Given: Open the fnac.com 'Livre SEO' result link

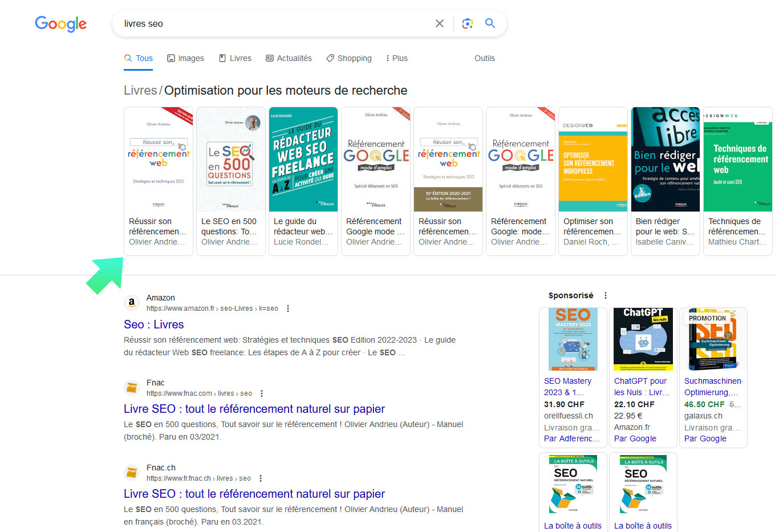Looking at the screenshot, I should (254, 409).
